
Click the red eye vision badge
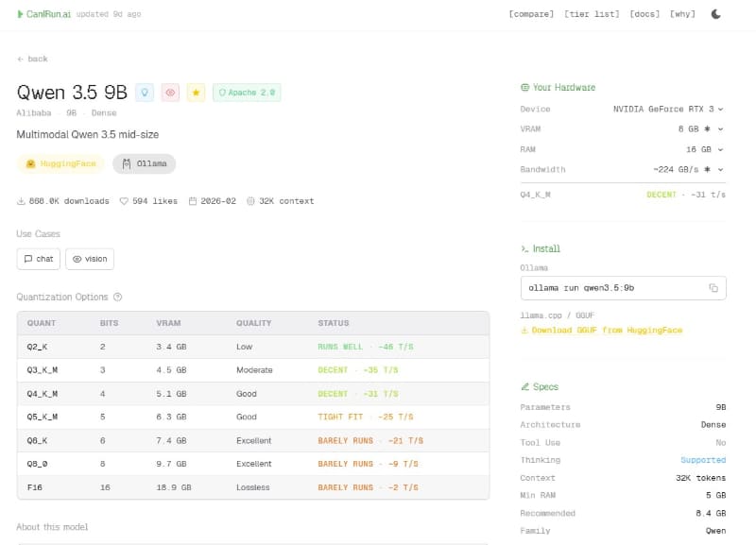click(170, 93)
